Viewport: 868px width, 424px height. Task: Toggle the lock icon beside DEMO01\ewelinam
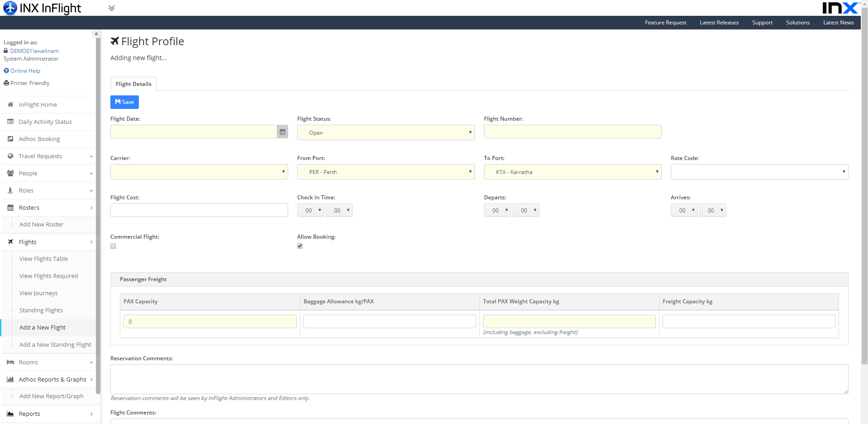pos(5,51)
